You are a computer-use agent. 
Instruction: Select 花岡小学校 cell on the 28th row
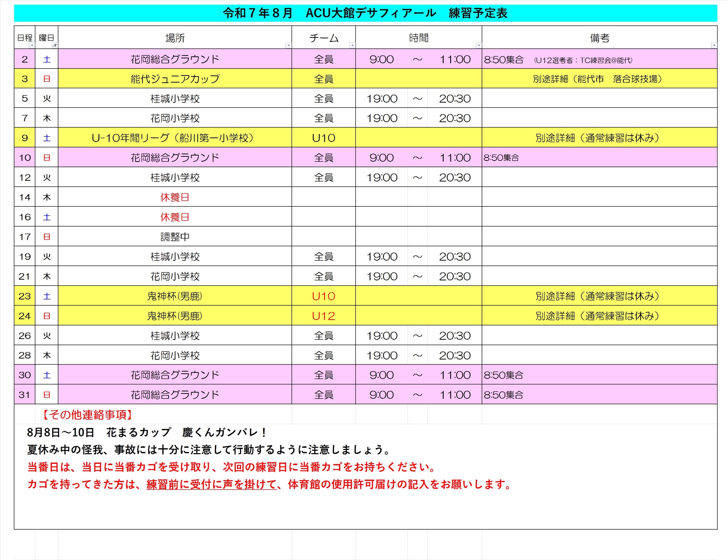(x=175, y=355)
